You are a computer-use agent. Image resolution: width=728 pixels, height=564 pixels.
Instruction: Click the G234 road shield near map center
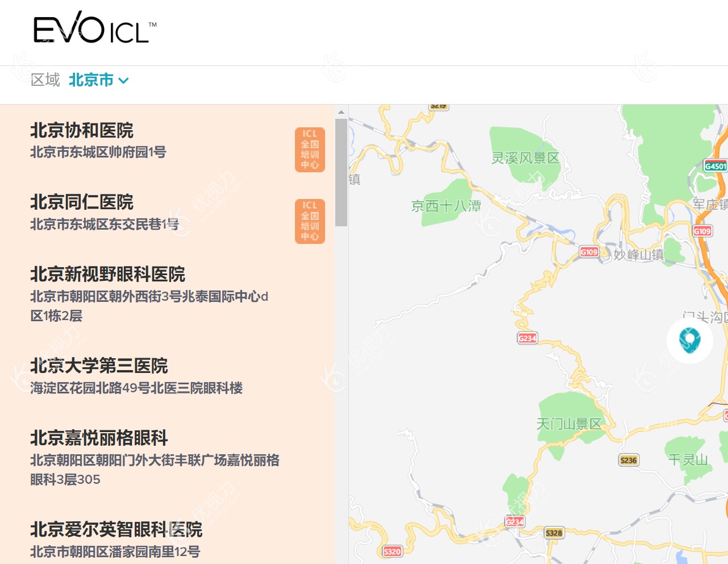527,338
